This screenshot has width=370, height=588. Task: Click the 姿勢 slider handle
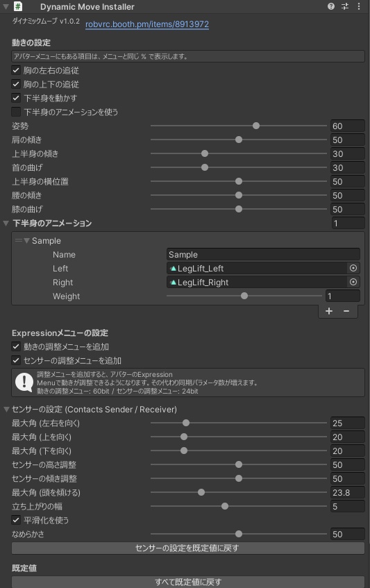tap(256, 126)
